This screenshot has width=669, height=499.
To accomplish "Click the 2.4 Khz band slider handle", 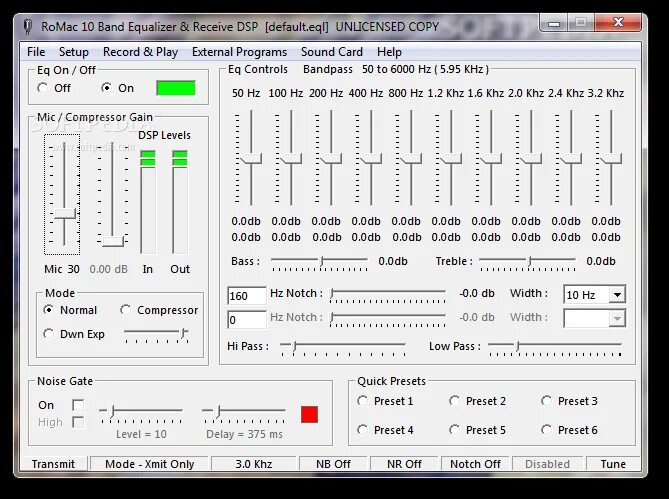I will click(x=571, y=159).
